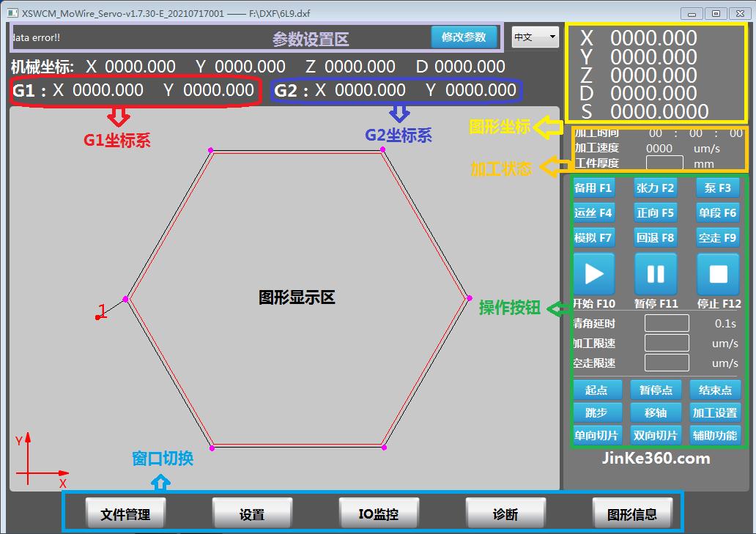Image resolution: width=756 pixels, height=534 pixels.
Task: Stop machining with the stop icon
Action: [718, 274]
